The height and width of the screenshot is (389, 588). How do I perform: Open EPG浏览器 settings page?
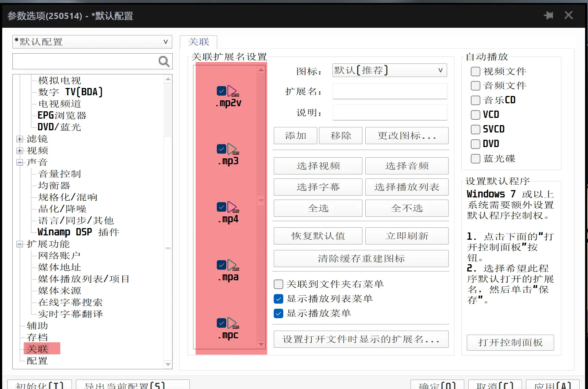pos(62,115)
